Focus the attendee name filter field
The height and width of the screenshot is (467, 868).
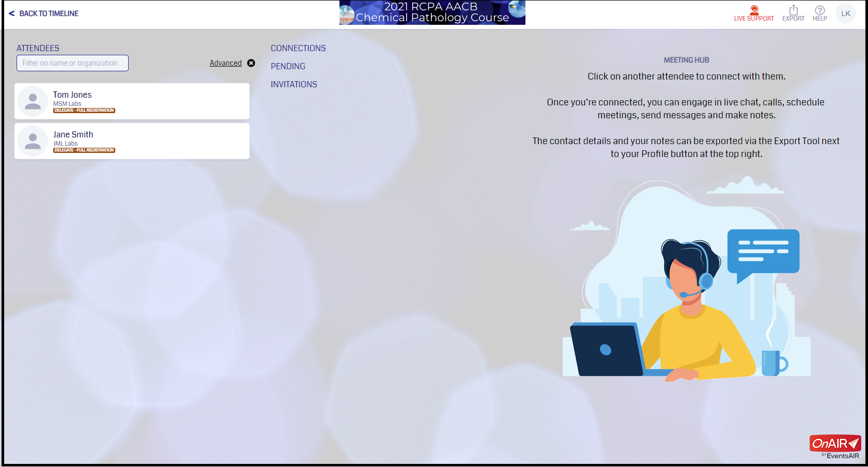72,63
